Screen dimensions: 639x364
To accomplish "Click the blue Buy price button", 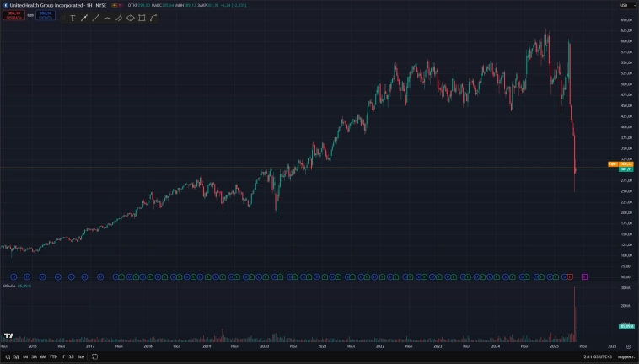I will (46, 15).
